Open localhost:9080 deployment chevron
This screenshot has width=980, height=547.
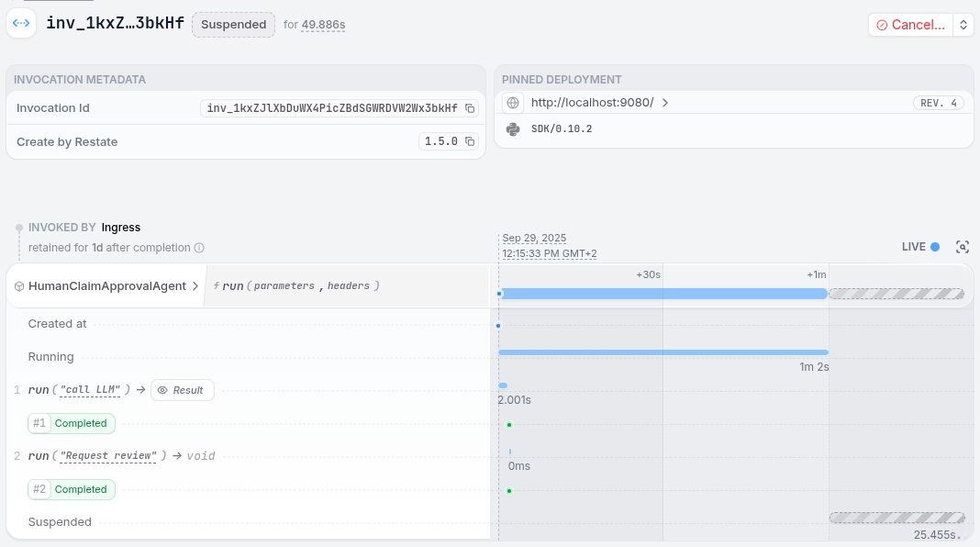[x=665, y=103]
